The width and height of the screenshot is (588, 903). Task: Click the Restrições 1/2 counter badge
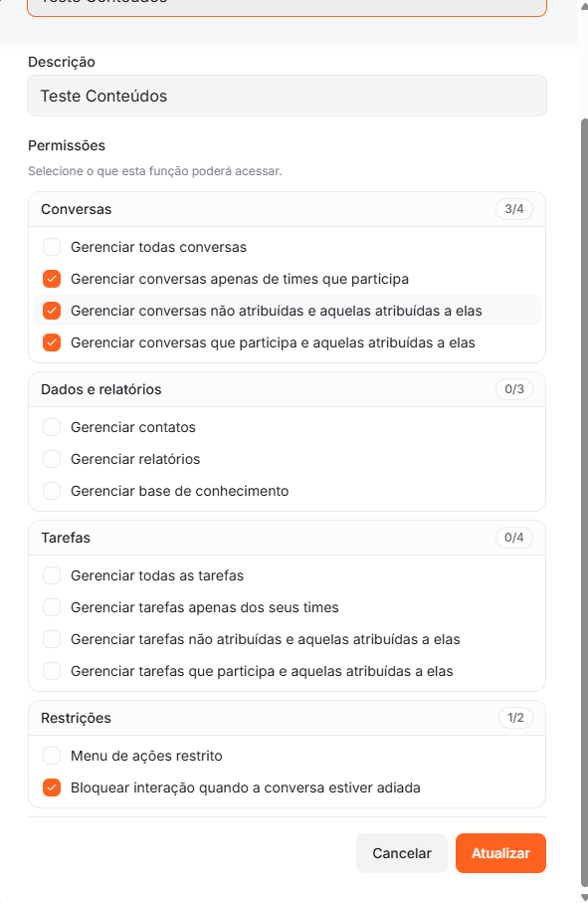click(515, 718)
